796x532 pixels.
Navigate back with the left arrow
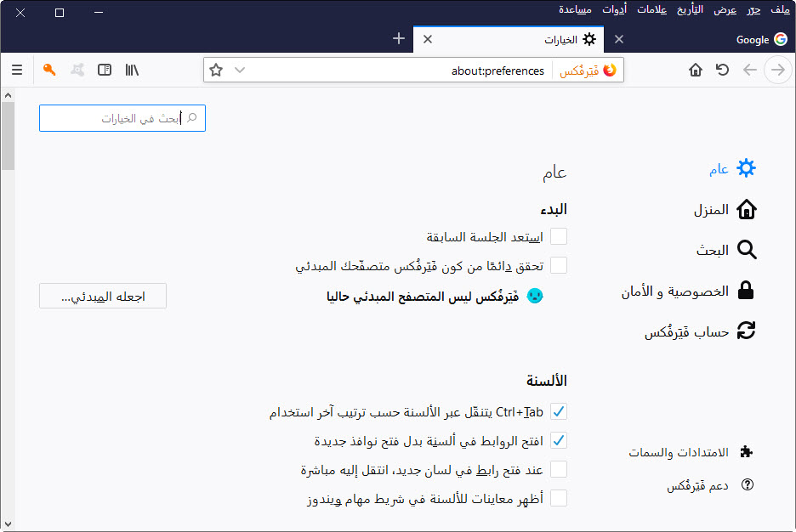(x=750, y=70)
